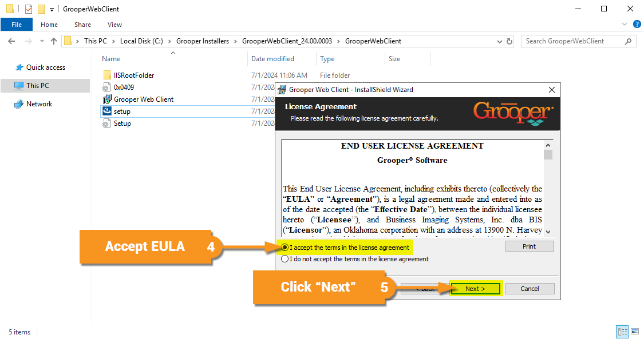Expand chevron after Grooper Installers breadcrumb
The image size is (644, 339).
click(x=235, y=41)
